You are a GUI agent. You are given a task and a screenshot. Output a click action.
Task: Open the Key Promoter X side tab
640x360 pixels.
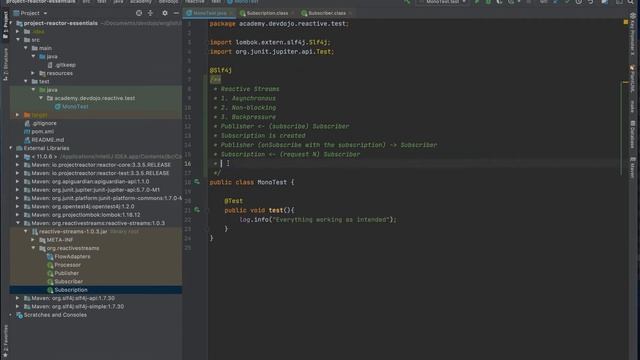point(632,35)
